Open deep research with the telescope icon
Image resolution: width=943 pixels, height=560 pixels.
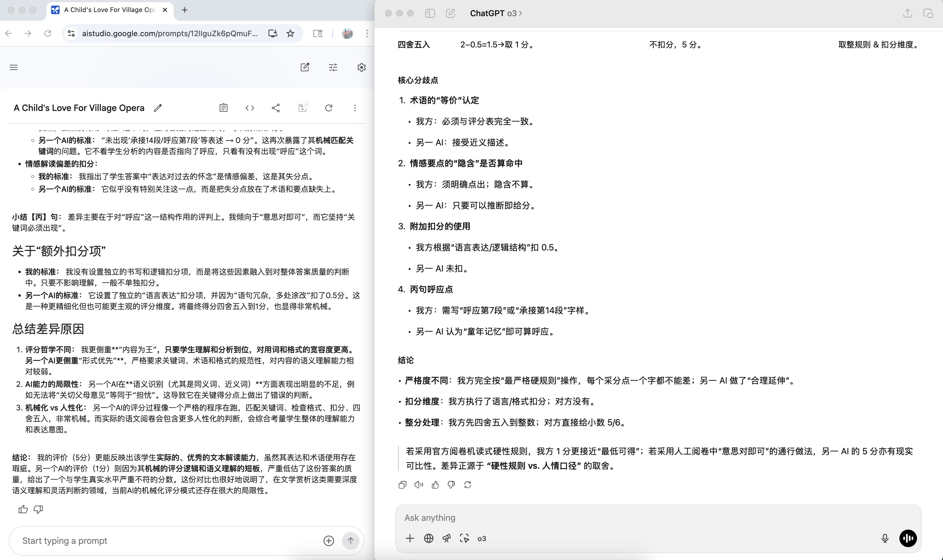pos(446,538)
